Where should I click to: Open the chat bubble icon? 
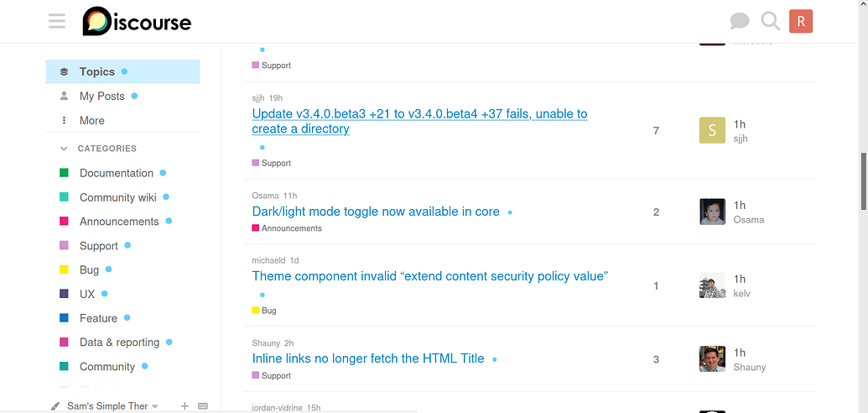pos(739,22)
